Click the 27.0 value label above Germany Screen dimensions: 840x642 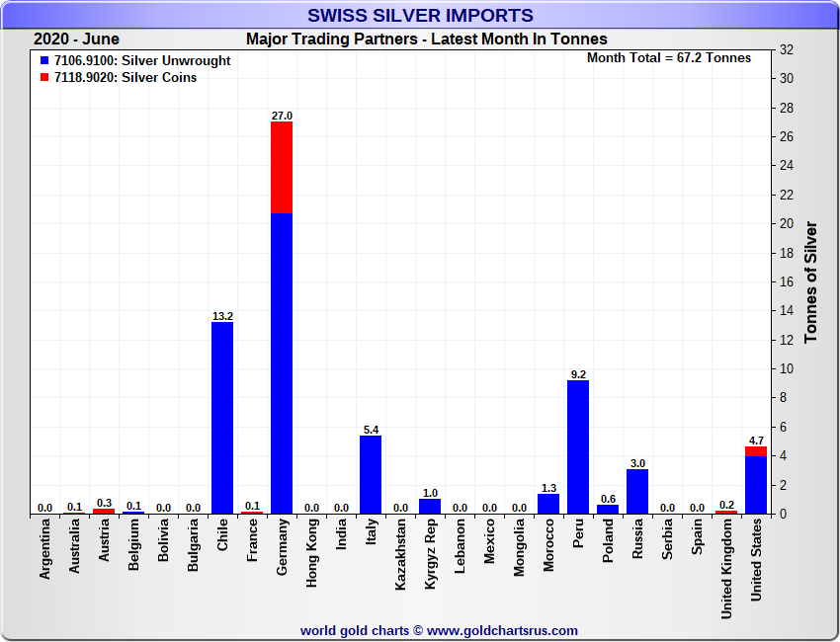click(x=282, y=116)
